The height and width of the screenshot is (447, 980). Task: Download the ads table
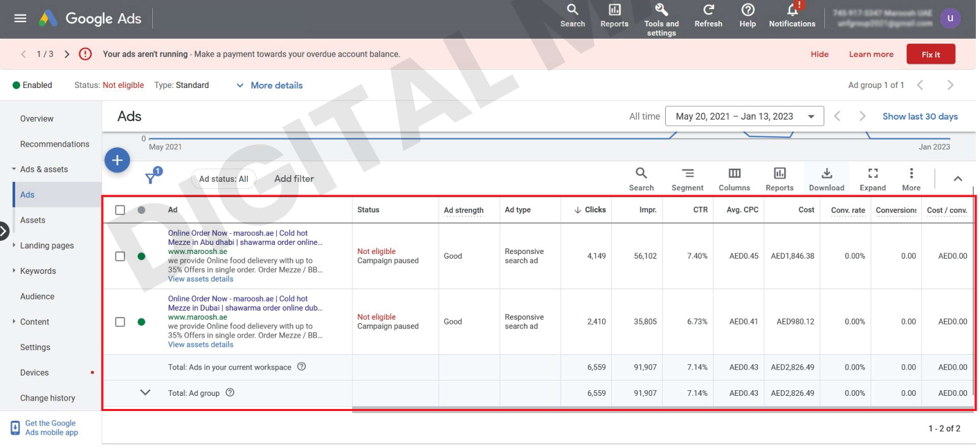(826, 179)
